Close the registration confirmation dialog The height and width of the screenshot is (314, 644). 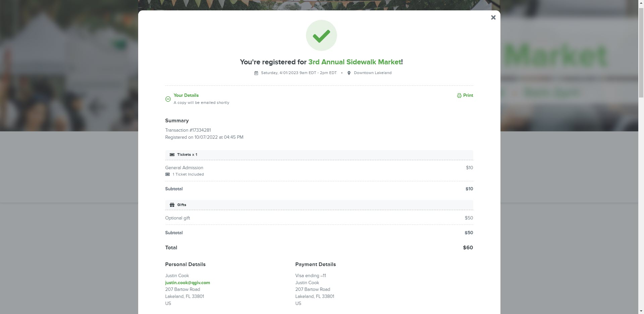click(493, 17)
